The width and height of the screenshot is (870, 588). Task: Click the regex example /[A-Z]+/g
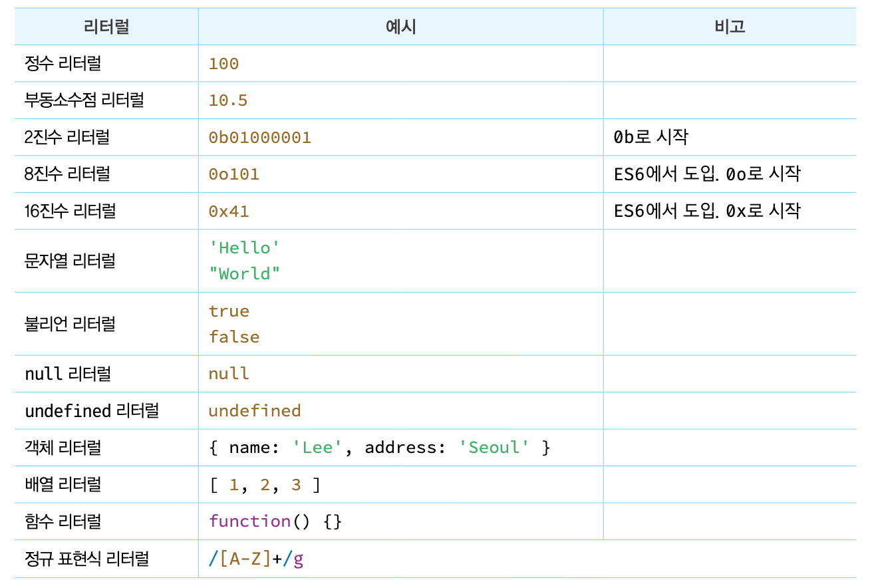tap(256, 559)
